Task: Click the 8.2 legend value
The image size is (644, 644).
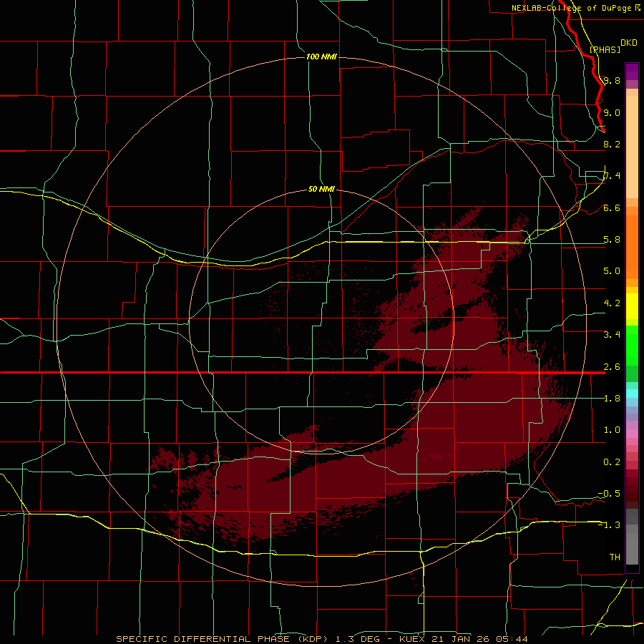Action: coord(612,144)
